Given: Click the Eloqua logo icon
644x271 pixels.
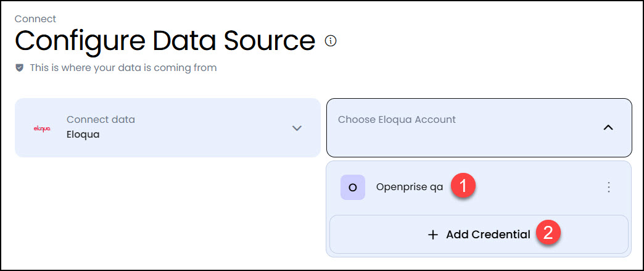Looking at the screenshot, I should pos(42,128).
